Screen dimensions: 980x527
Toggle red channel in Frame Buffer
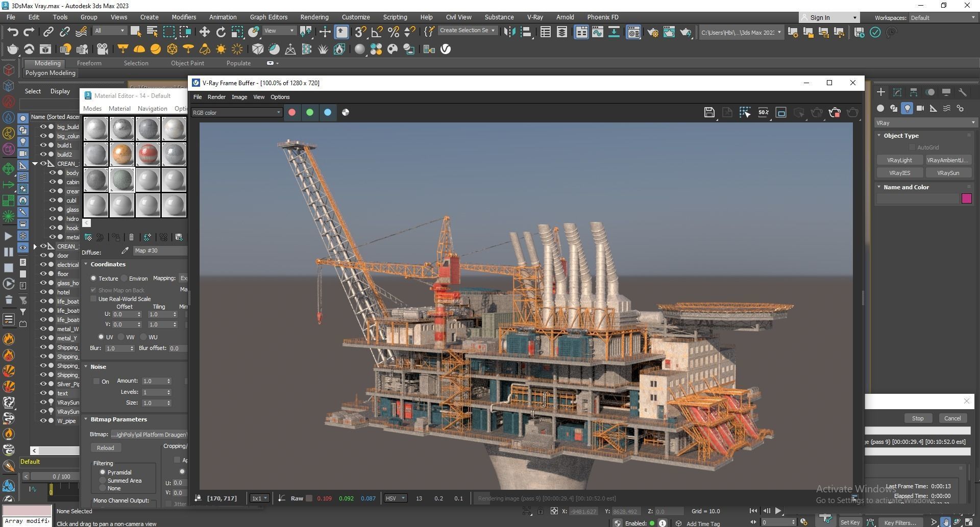tap(292, 112)
